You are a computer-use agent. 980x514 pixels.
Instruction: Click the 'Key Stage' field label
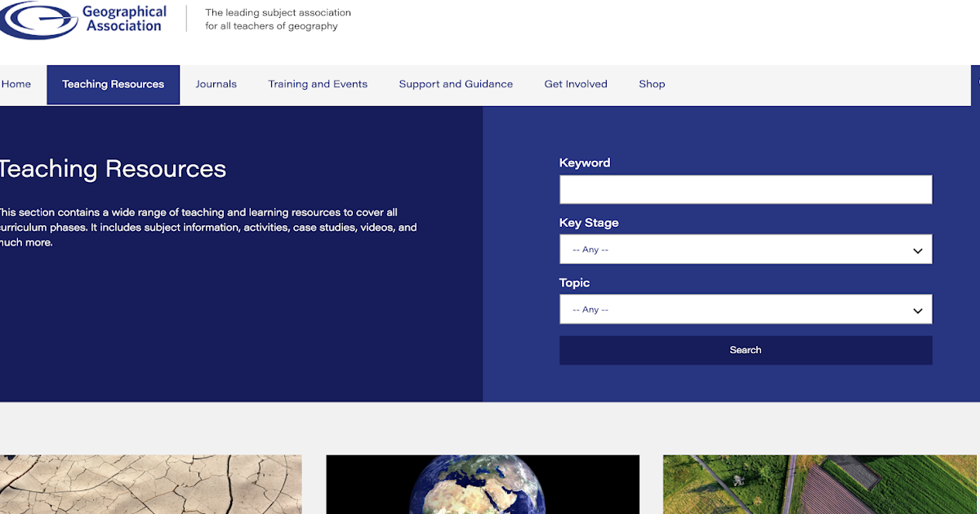pyautogui.click(x=589, y=223)
